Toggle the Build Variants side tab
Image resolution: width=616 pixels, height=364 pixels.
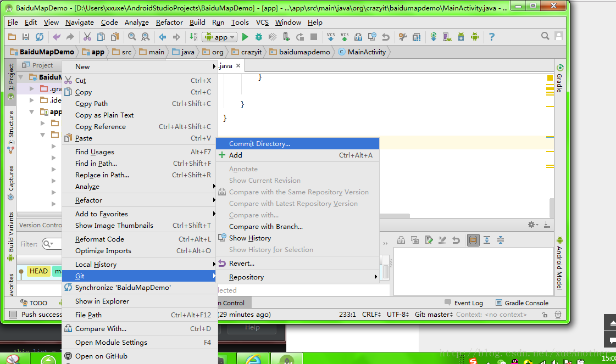10,237
